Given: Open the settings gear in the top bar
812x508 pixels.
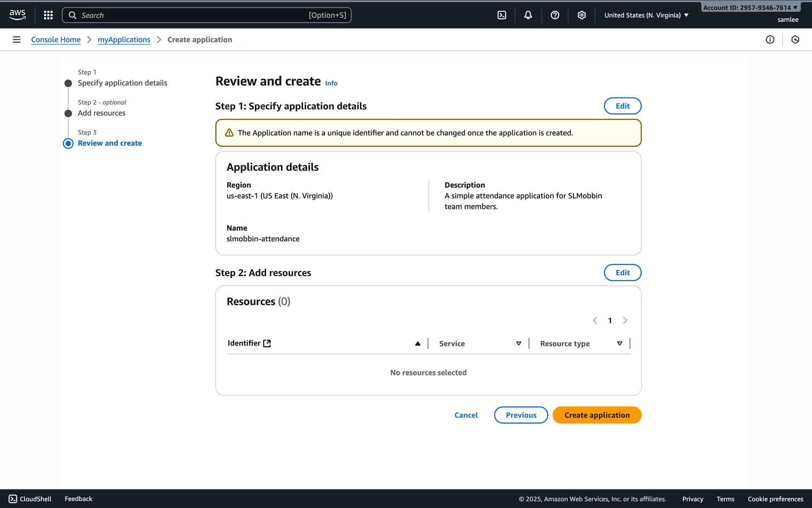Looking at the screenshot, I should (582, 15).
